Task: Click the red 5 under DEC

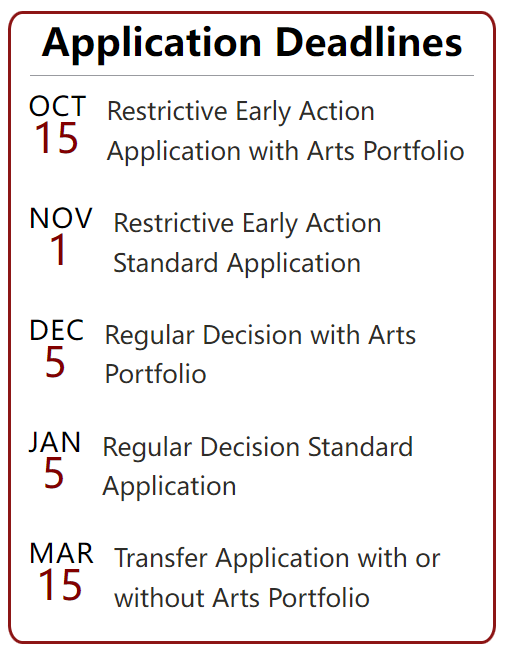Action: pos(55,362)
